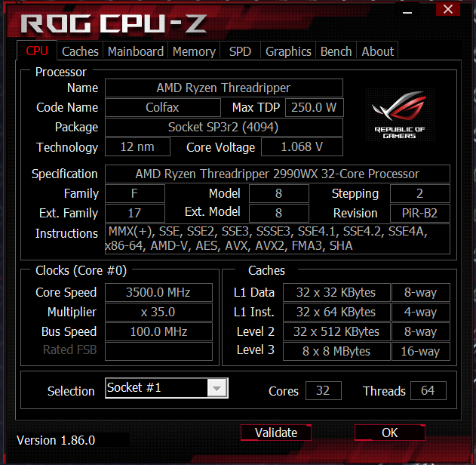Expand the Socket #1 dropdown arrow

217,388
